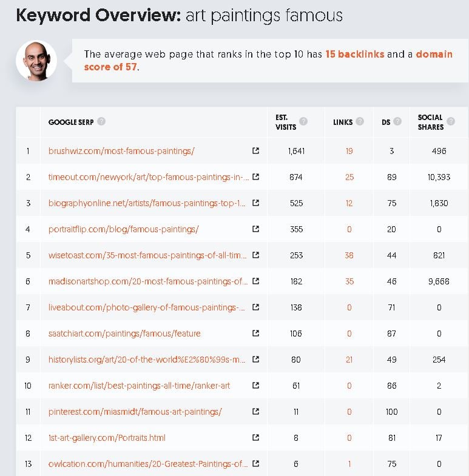Open the 1st-art-gallery.com Portraits.html link
Viewport: 469px width, 476px height.
coord(107,438)
